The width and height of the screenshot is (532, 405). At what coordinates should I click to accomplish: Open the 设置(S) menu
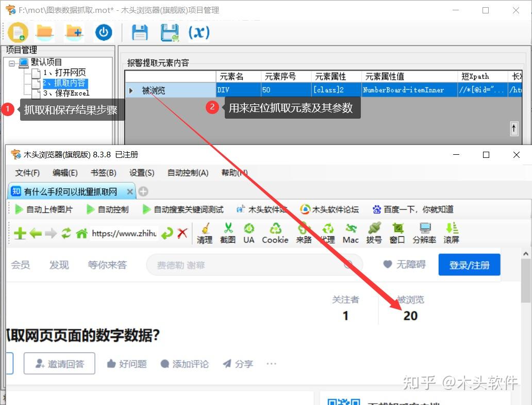(x=141, y=173)
